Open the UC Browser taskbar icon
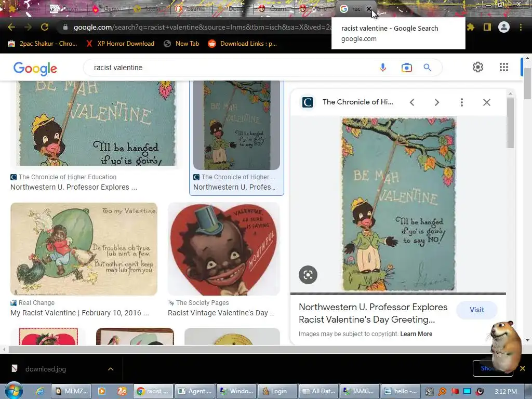Screen dimensions: 532x399 tap(122, 391)
